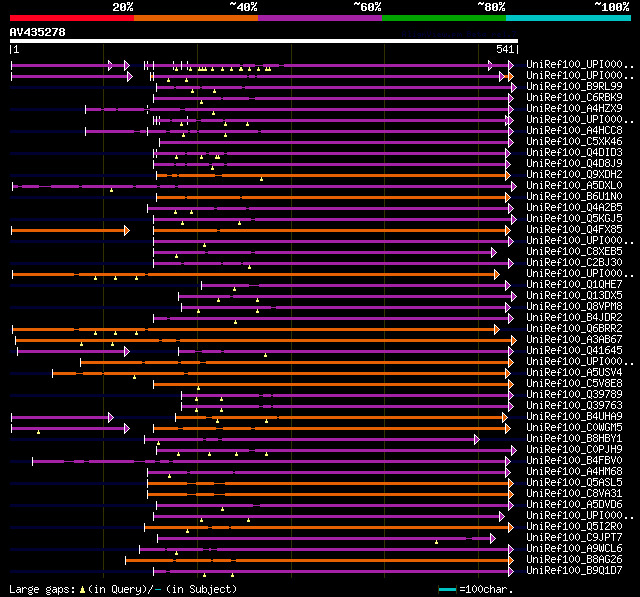
Task: Click the white query sequence bar
Action: pyautogui.click(x=264, y=41)
